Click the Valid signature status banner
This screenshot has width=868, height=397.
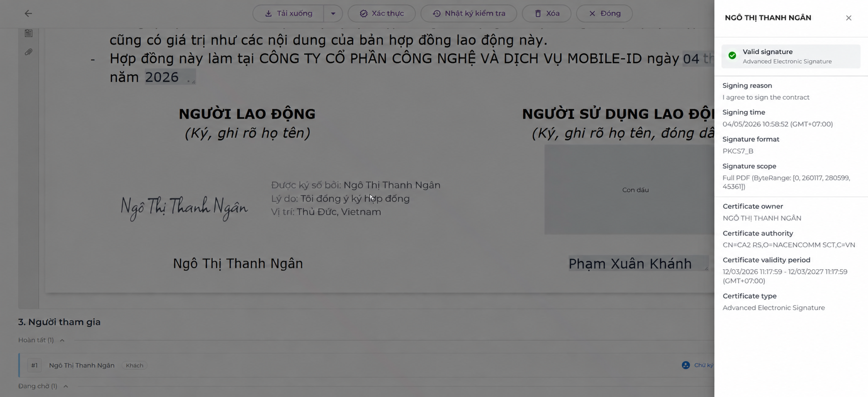click(791, 56)
